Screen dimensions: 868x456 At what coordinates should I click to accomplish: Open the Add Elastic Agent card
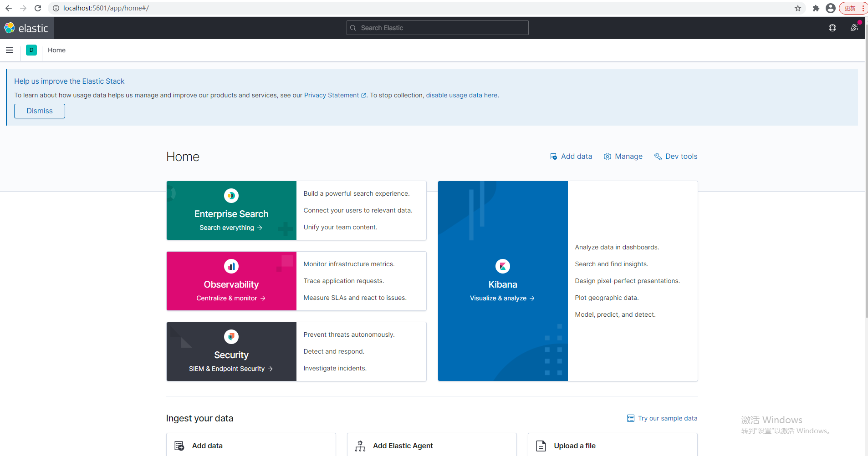432,445
